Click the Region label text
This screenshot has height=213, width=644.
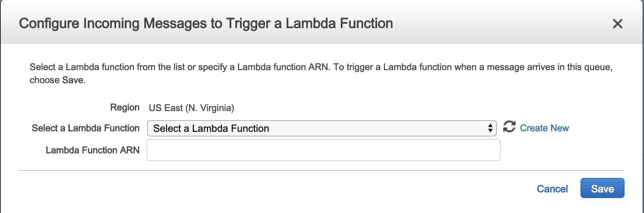pos(125,107)
